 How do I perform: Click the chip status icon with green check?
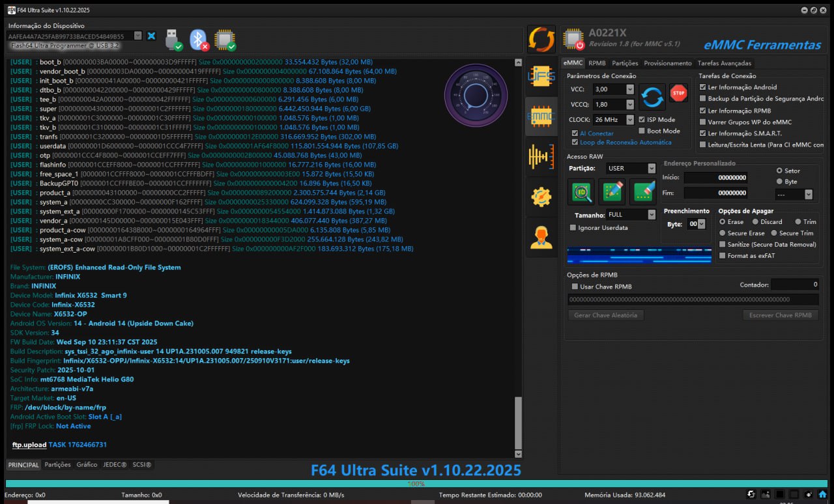(225, 40)
